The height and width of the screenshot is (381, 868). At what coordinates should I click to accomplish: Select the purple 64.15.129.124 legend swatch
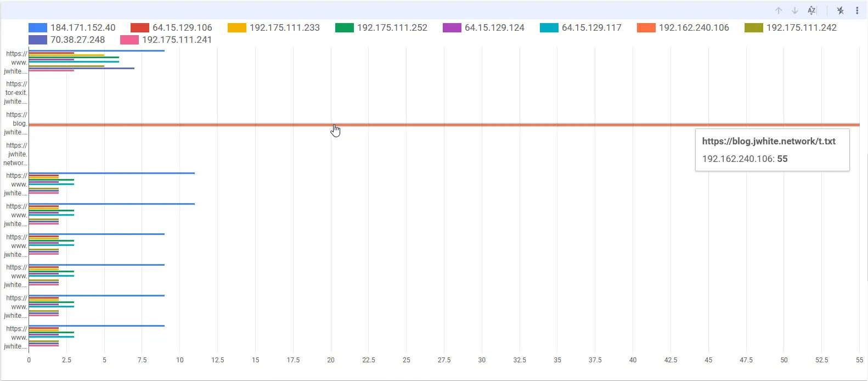[452, 27]
